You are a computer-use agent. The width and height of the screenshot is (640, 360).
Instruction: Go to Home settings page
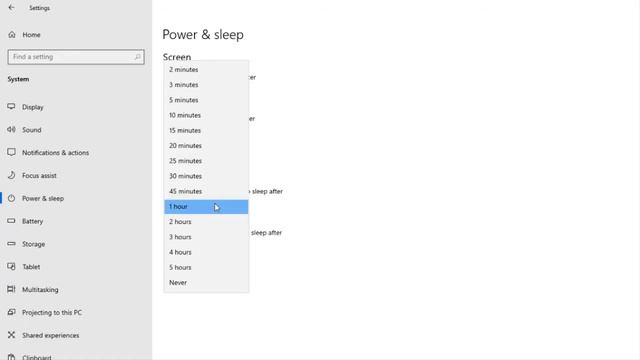point(31,35)
